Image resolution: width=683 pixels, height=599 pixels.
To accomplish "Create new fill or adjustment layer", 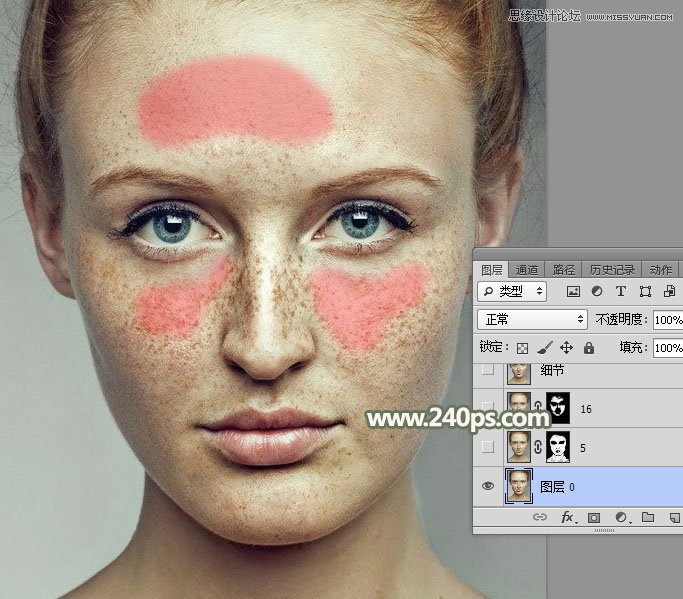I will pos(620,518).
